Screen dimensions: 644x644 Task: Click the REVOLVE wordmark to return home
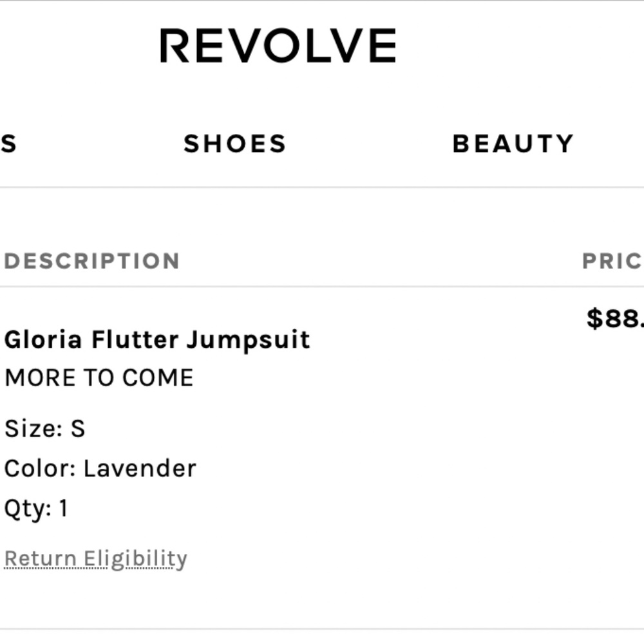pyautogui.click(x=278, y=43)
